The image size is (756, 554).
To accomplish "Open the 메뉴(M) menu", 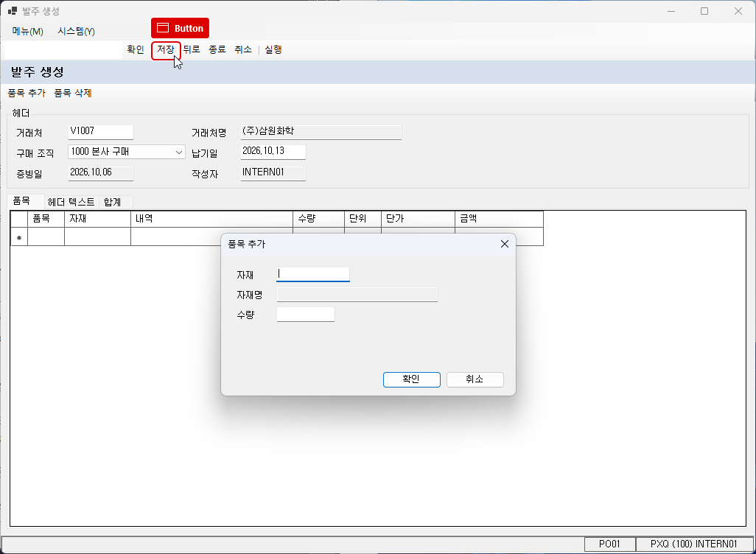I will 27,32.
